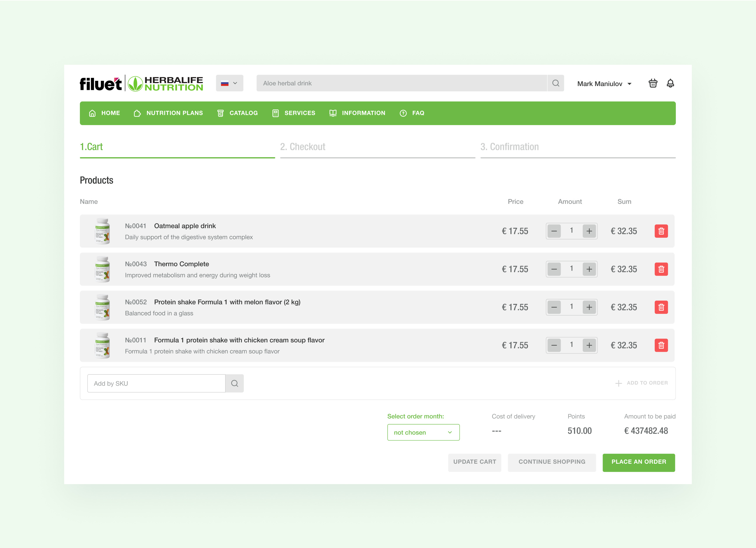The width and height of the screenshot is (756, 548).
Task: Open the order month dropdown
Action: pyautogui.click(x=423, y=432)
